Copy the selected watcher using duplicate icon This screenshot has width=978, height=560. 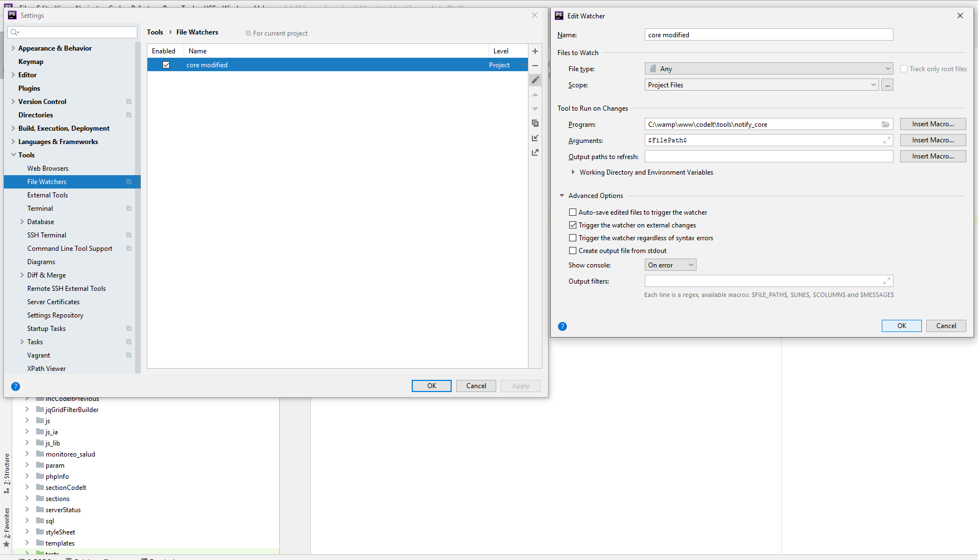[535, 123]
